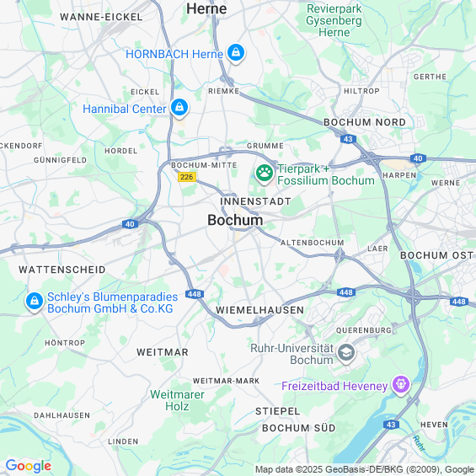This screenshot has width=476, height=476.
Task: Select the WATTENSCHEID district label
Action: (62, 270)
